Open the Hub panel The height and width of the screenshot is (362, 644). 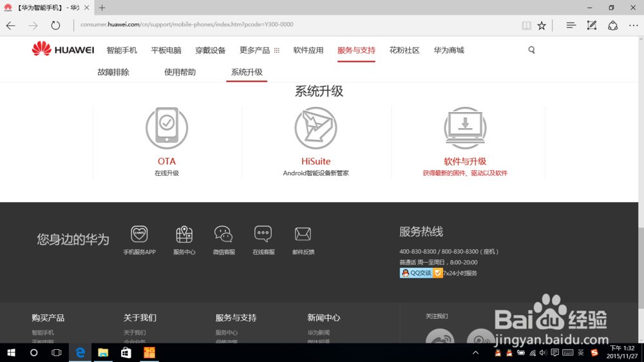[x=571, y=26]
